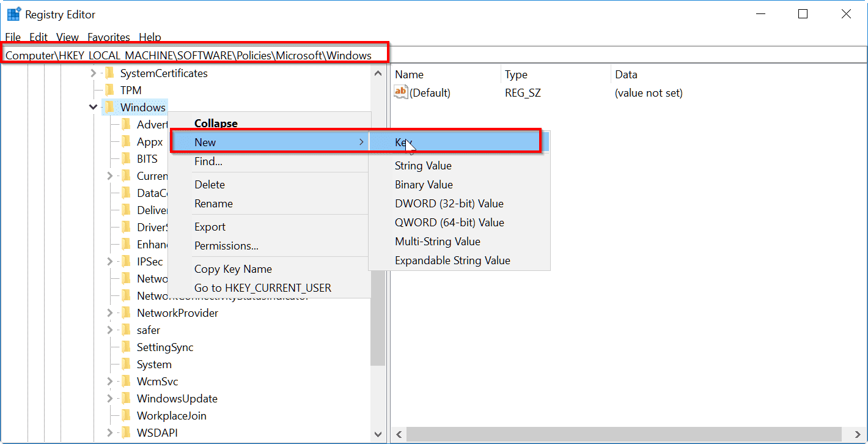This screenshot has width=868, height=444.
Task: Select the WorkplaceJoin key label
Action: (172, 416)
